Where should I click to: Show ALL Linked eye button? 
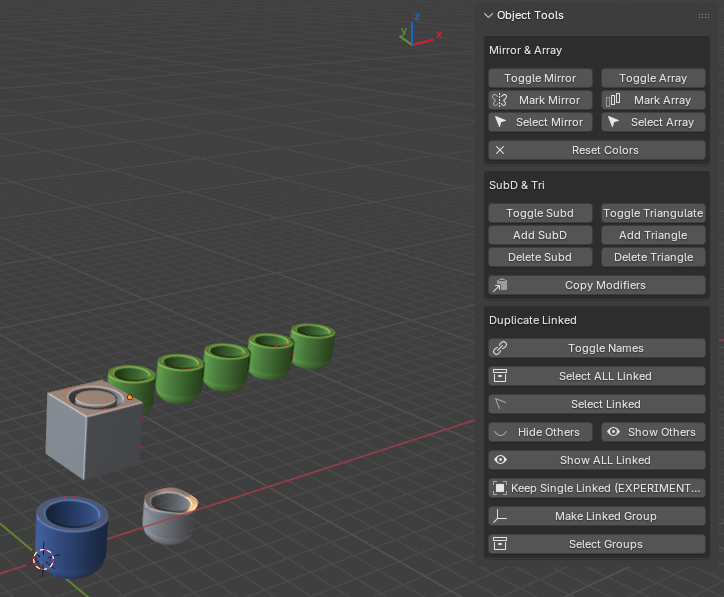tap(597, 460)
